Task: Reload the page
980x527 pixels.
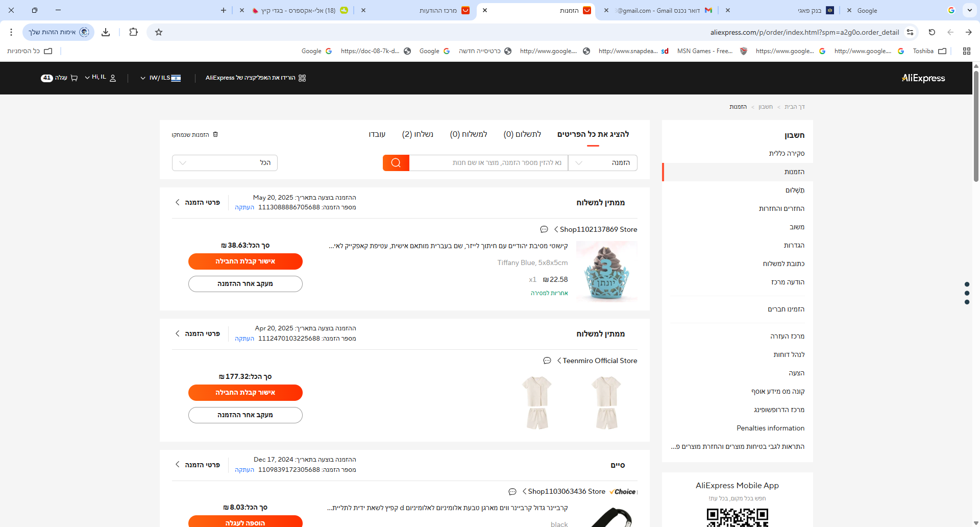Action: pos(932,32)
